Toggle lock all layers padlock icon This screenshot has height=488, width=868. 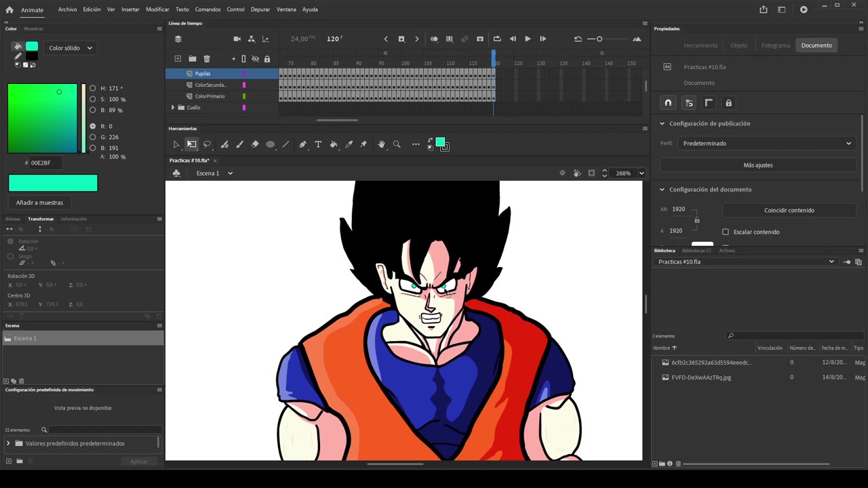267,59
